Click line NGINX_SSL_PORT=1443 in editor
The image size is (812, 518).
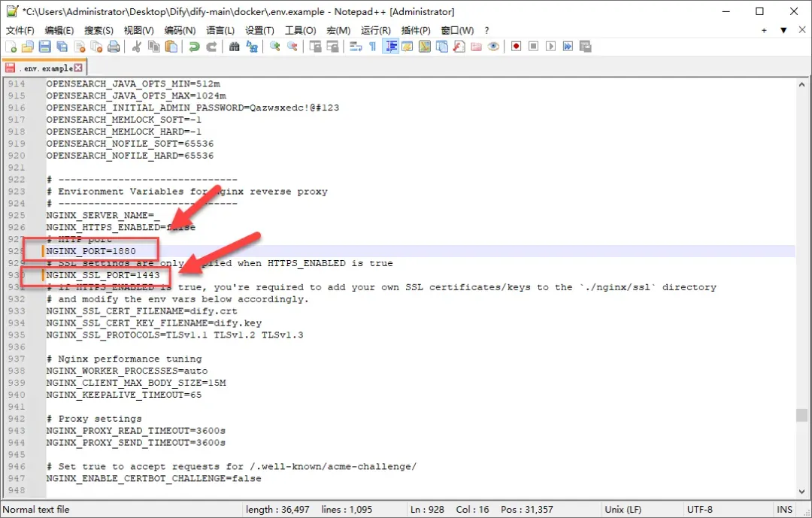coord(102,275)
